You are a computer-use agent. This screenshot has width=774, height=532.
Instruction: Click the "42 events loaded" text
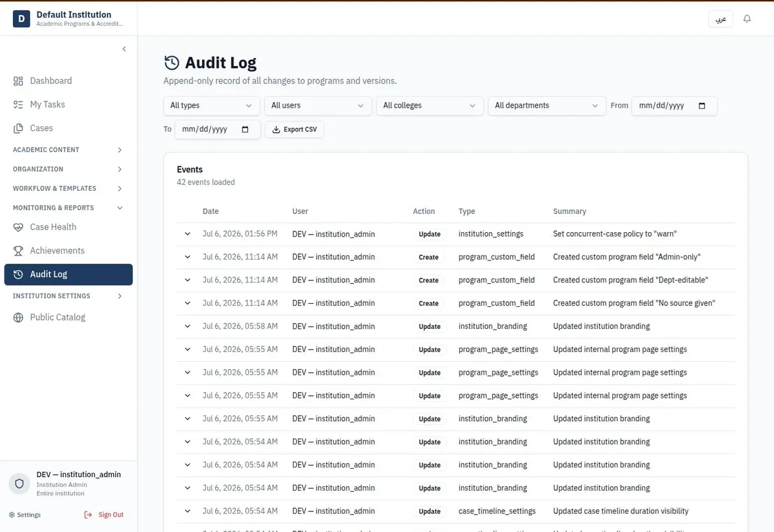click(206, 182)
